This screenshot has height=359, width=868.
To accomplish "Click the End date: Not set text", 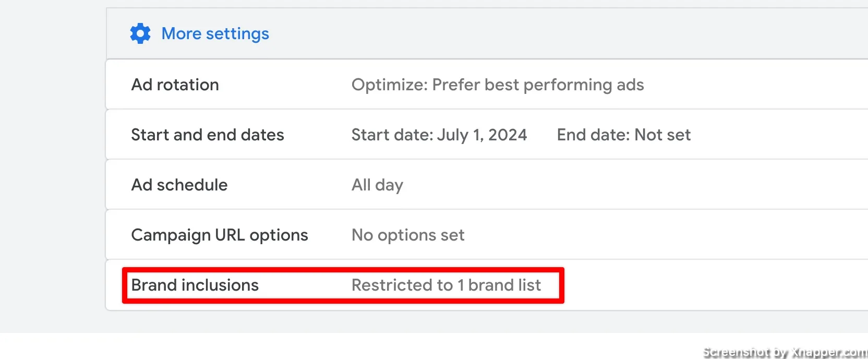I will point(623,135).
